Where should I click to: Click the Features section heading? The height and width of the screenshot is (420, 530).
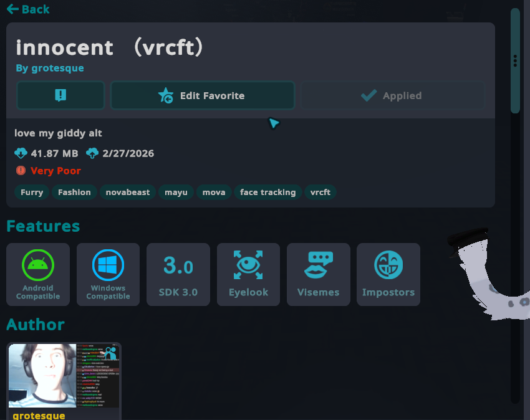coord(43,226)
